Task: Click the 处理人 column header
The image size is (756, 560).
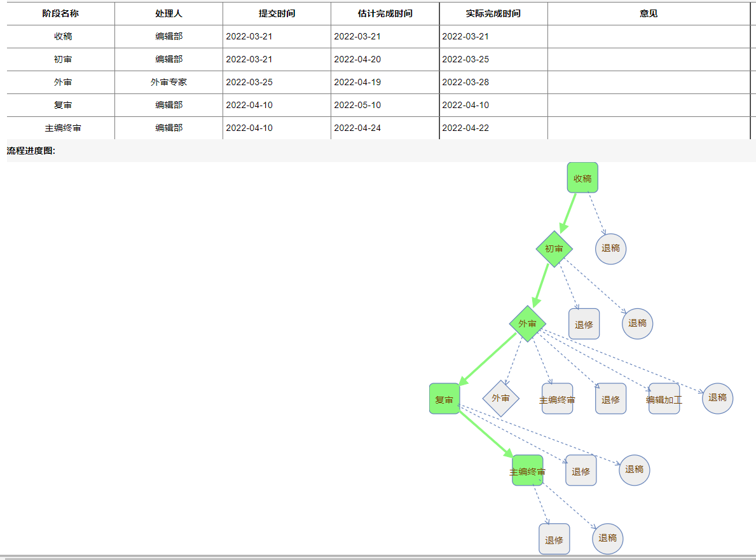Action: pyautogui.click(x=168, y=13)
